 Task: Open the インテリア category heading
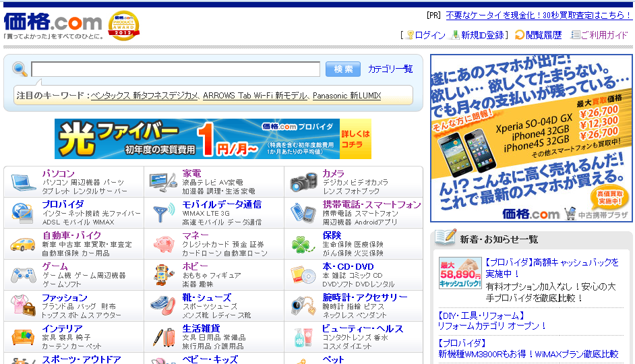pos(63,328)
